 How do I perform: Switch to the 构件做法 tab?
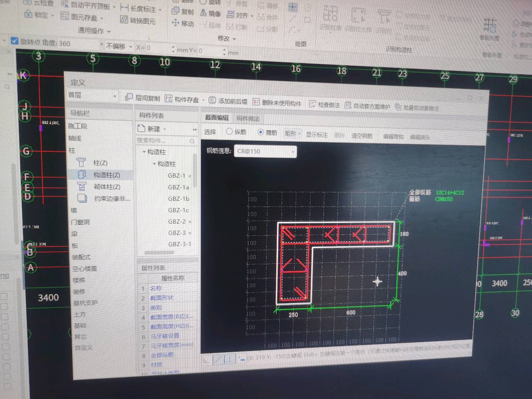coord(248,118)
